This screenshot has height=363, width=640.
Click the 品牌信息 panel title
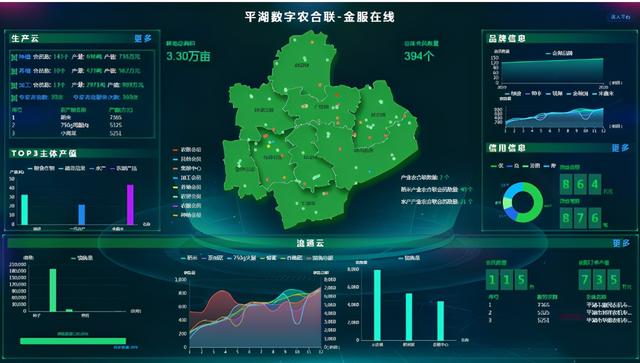click(507, 38)
